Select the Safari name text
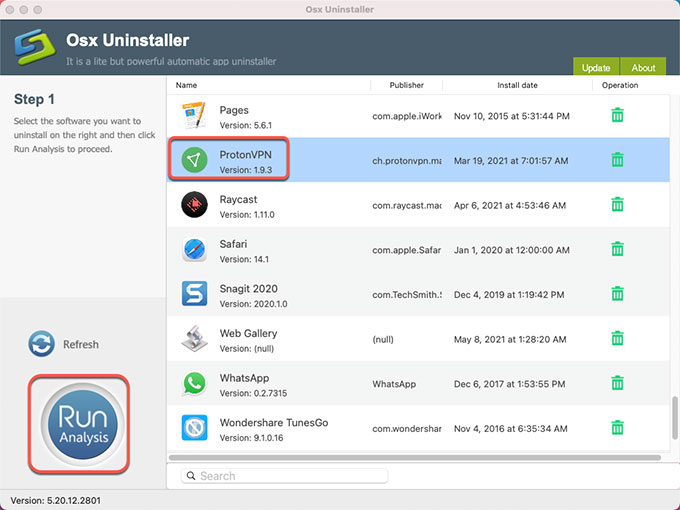The width and height of the screenshot is (680, 510). tap(233, 244)
